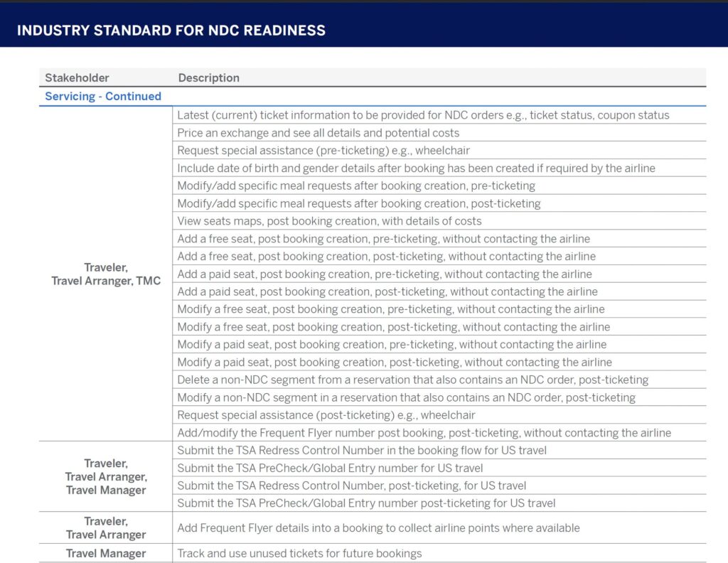The height and width of the screenshot is (563, 728).
Task: Select 'View seats maps, post booking creation' row
Action: pyautogui.click(x=439, y=221)
